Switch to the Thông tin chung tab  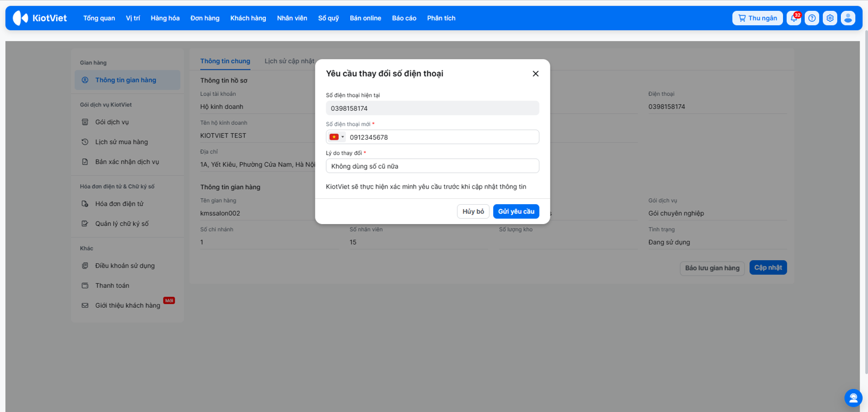click(x=225, y=61)
